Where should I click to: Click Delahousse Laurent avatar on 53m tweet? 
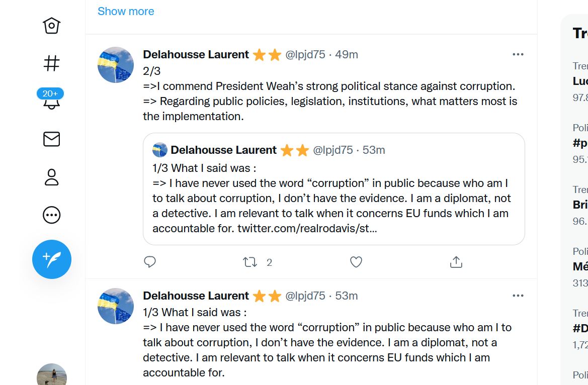116,306
